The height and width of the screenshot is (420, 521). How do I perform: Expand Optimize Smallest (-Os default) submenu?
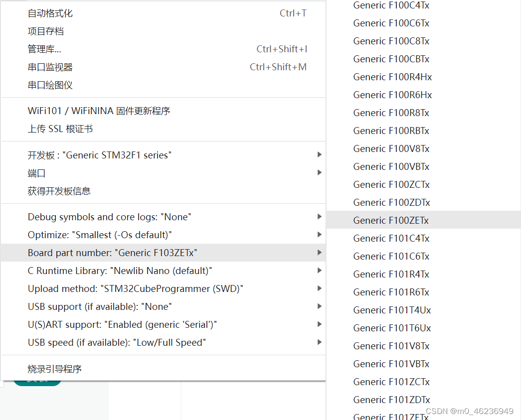pos(163,235)
